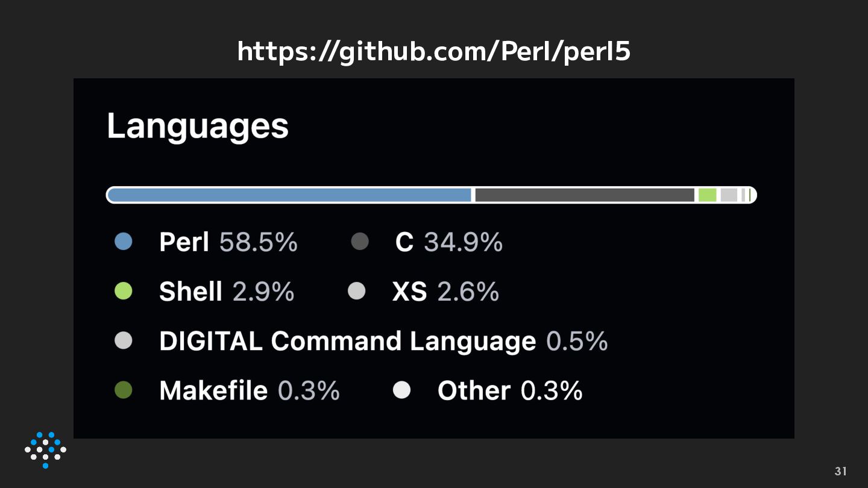Click the Languages heading

(x=198, y=128)
